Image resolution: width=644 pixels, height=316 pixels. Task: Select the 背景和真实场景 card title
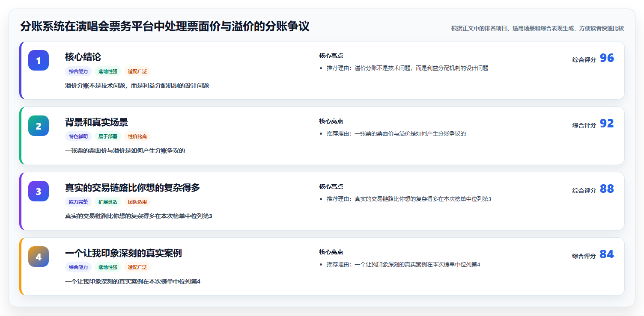tap(96, 122)
